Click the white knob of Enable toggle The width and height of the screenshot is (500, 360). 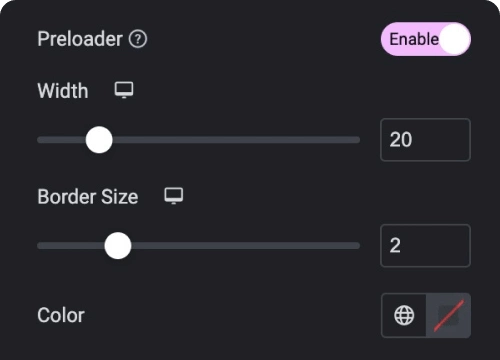(x=455, y=39)
